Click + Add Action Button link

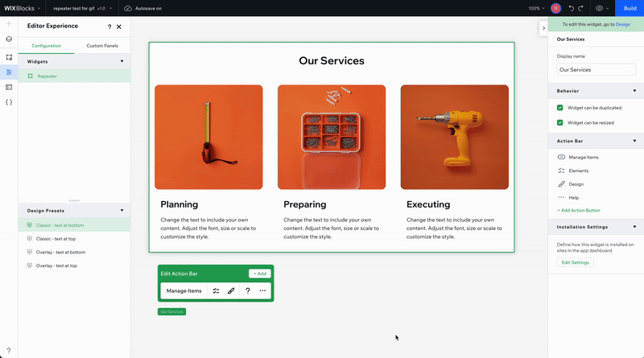(579, 210)
